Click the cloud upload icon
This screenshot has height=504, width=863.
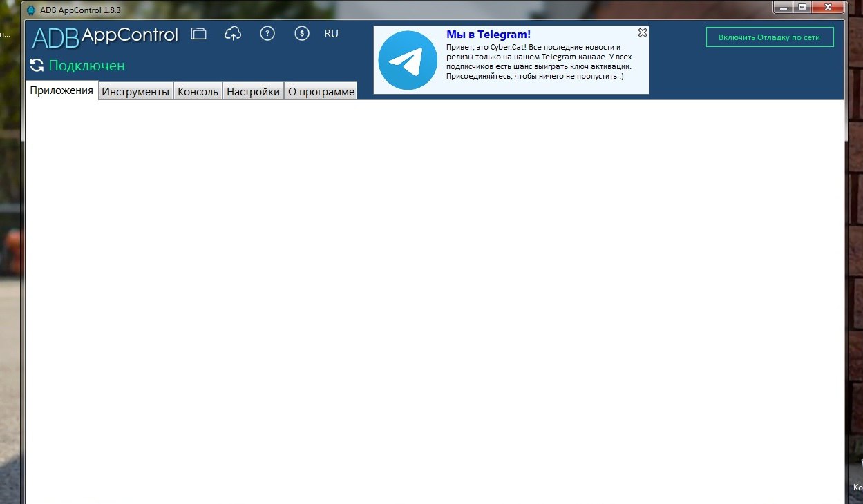click(233, 33)
